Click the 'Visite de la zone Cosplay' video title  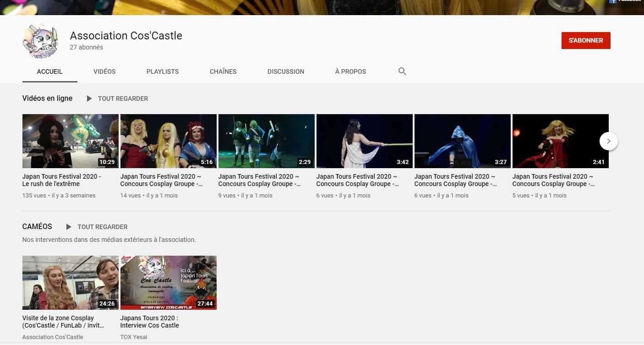pos(63,322)
